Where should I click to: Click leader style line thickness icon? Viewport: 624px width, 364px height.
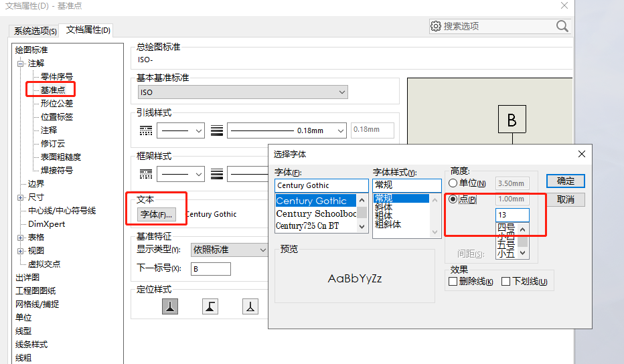216,130
